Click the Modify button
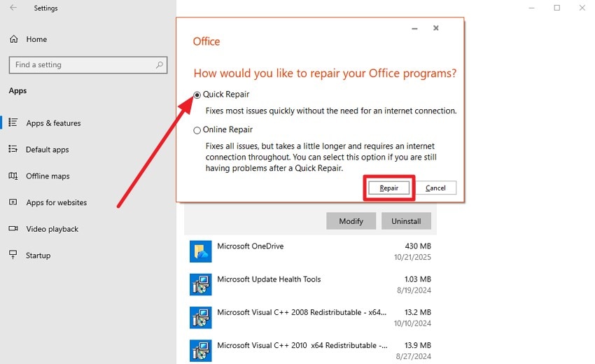Screen dimensions: 595x364 tap(351, 221)
